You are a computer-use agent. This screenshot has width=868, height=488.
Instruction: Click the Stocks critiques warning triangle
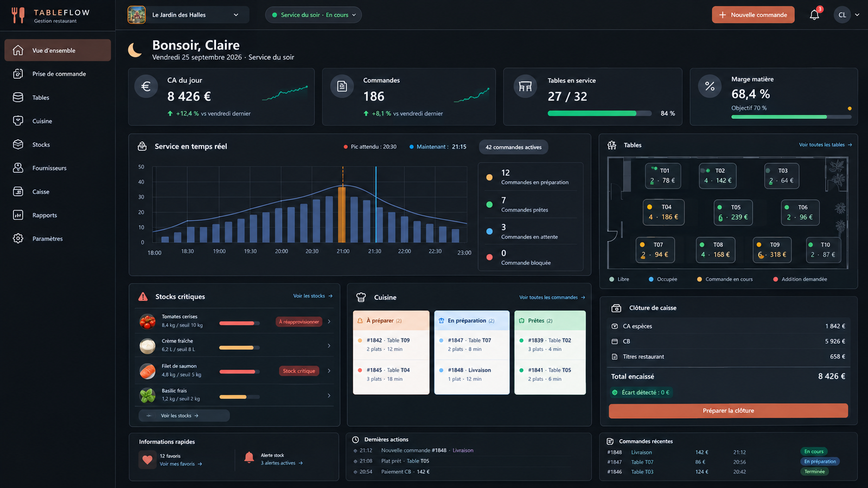(143, 297)
